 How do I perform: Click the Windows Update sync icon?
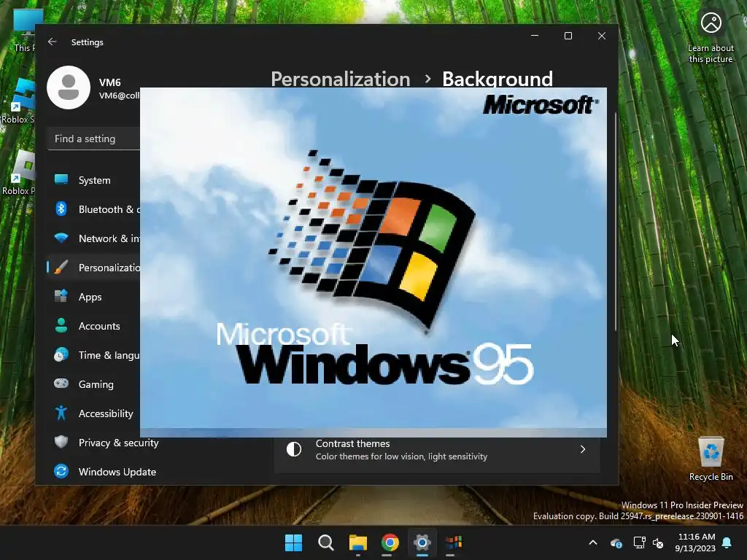(x=61, y=471)
